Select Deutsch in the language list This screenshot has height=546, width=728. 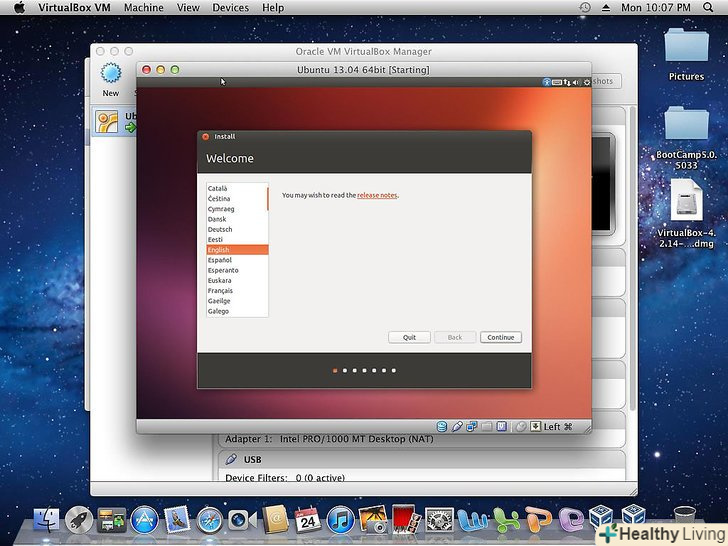click(236, 229)
